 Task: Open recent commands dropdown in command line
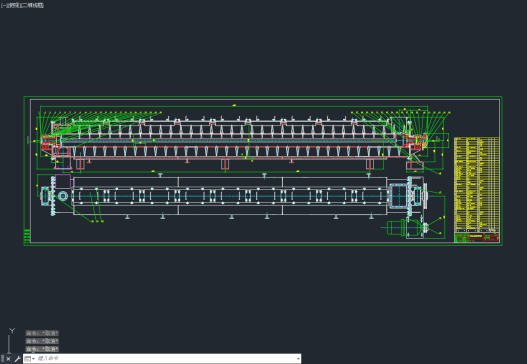click(30, 359)
